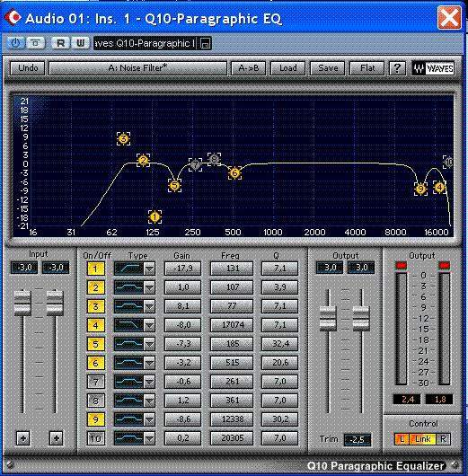Click the Undo button

28,68
